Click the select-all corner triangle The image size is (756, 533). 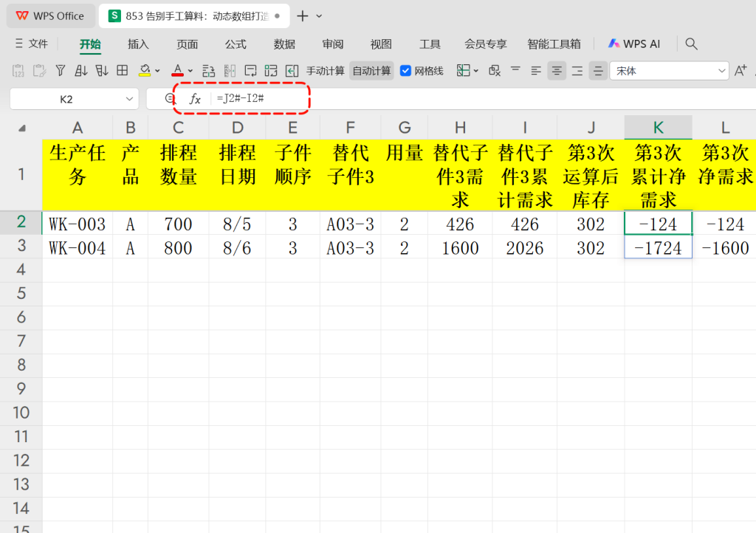coord(21,128)
